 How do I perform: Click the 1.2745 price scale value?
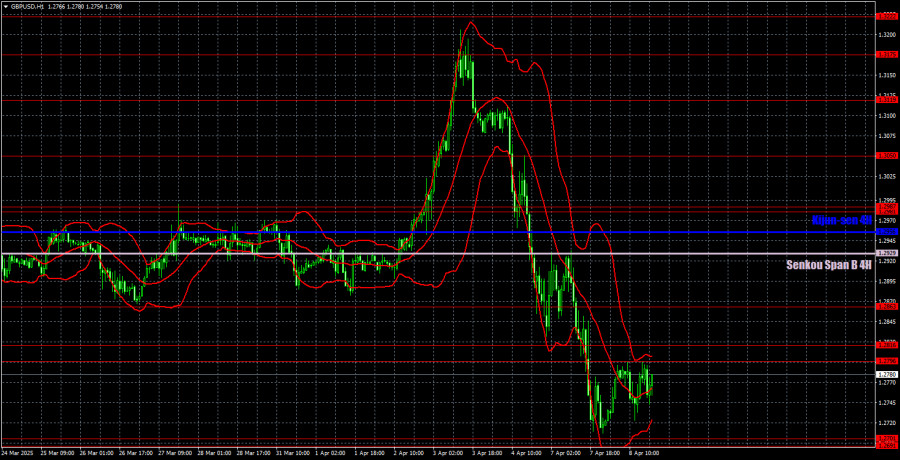pos(887,403)
